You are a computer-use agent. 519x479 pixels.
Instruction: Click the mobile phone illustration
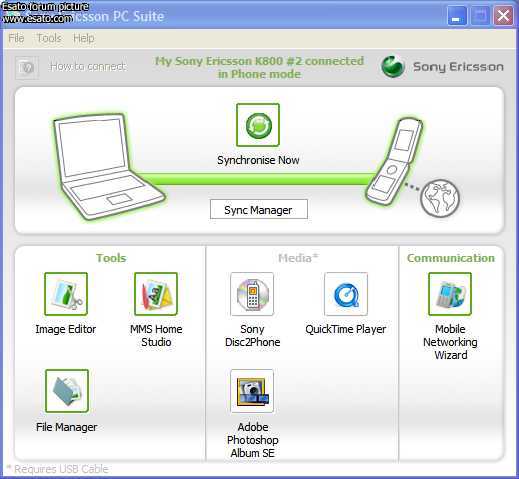pos(393,161)
